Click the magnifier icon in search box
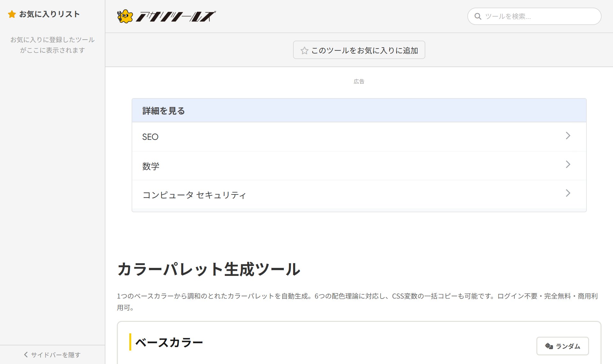This screenshot has width=613, height=364. 478,16
